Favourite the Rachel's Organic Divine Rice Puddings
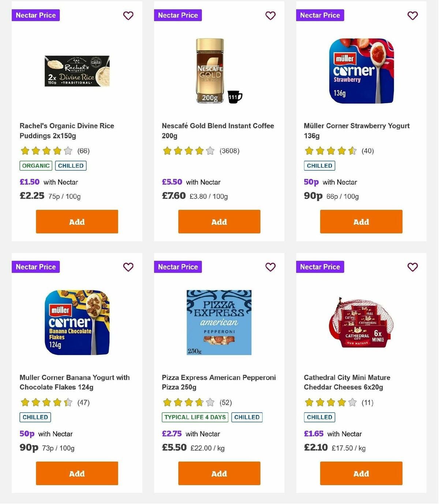The image size is (439, 504). (x=128, y=16)
